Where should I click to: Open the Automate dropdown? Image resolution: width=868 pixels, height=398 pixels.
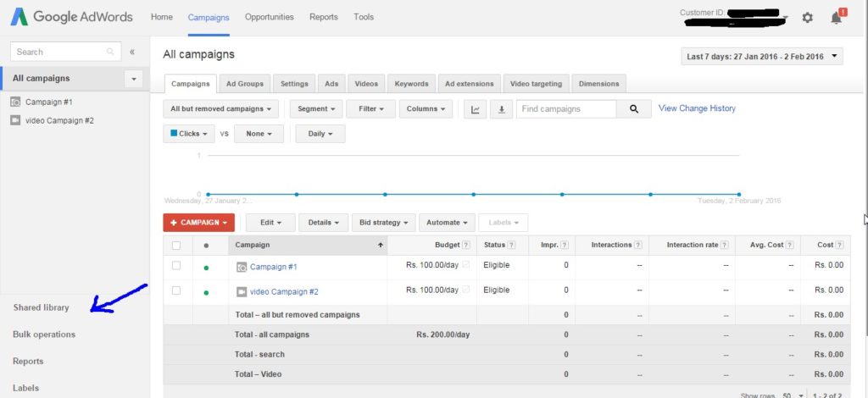pos(447,223)
